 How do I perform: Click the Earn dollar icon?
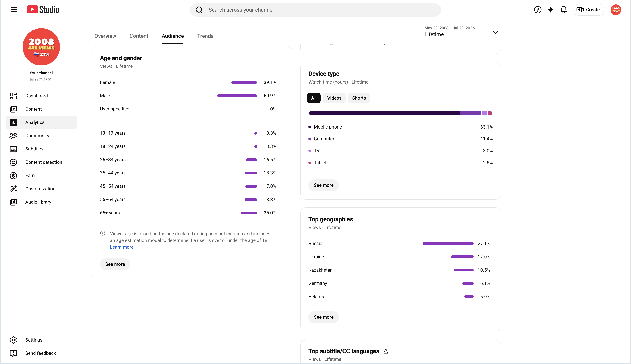click(x=13, y=176)
